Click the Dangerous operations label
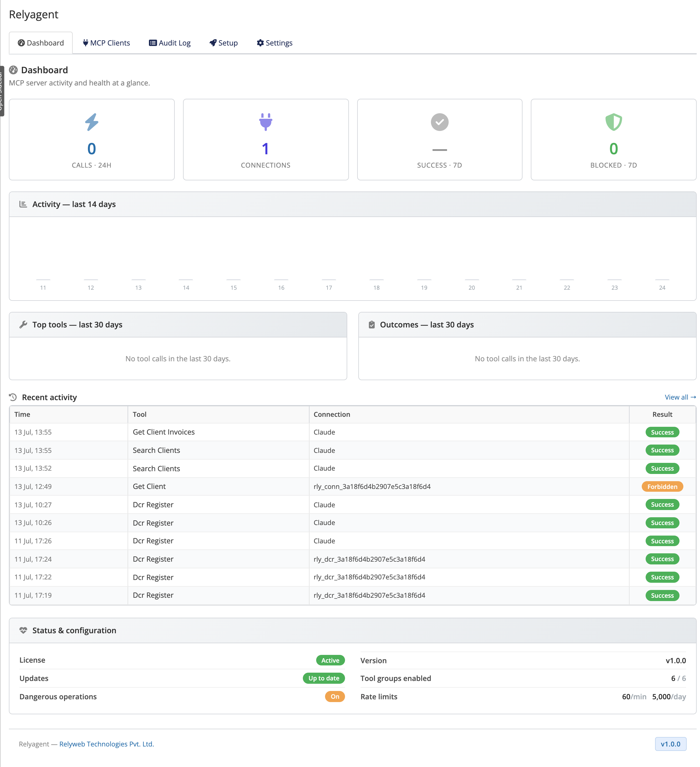Image resolution: width=700 pixels, height=767 pixels. pyautogui.click(x=58, y=697)
